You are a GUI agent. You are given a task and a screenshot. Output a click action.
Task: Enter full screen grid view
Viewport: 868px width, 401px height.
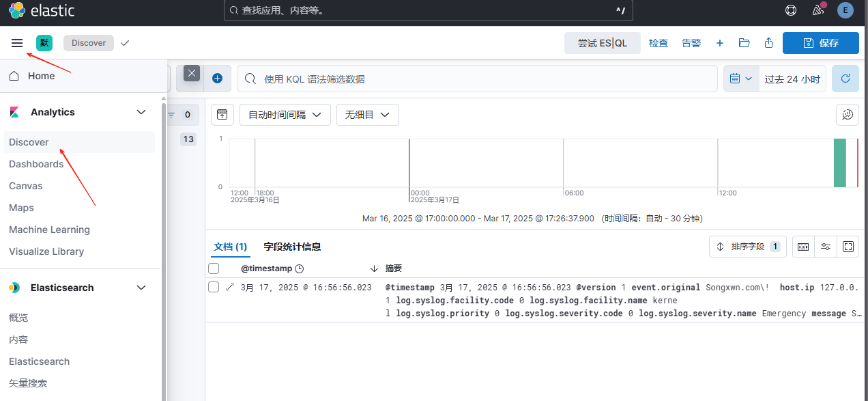[x=848, y=247]
